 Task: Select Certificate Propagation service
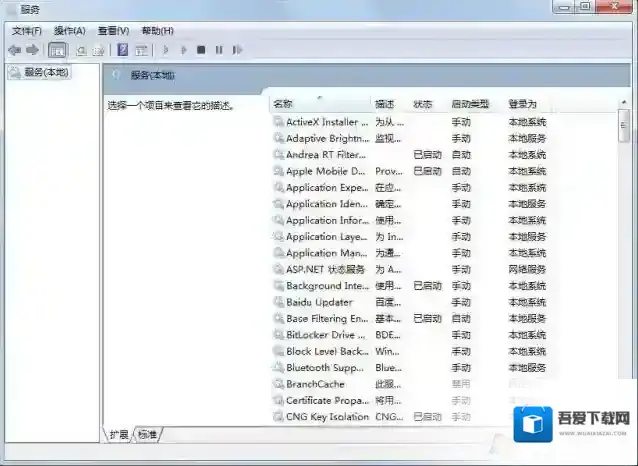(410, 400)
